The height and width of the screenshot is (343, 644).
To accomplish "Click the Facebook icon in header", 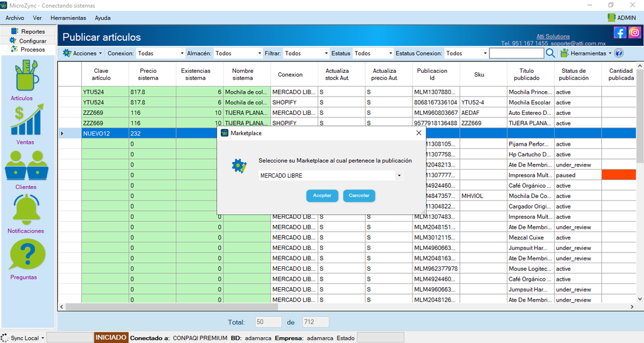I will (619, 33).
